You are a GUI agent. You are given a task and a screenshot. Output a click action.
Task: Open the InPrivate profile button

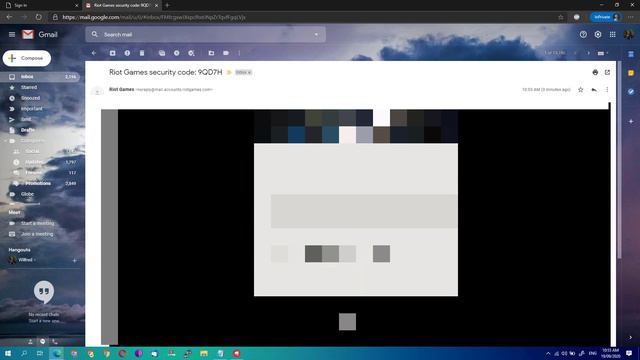pyautogui.click(x=605, y=17)
